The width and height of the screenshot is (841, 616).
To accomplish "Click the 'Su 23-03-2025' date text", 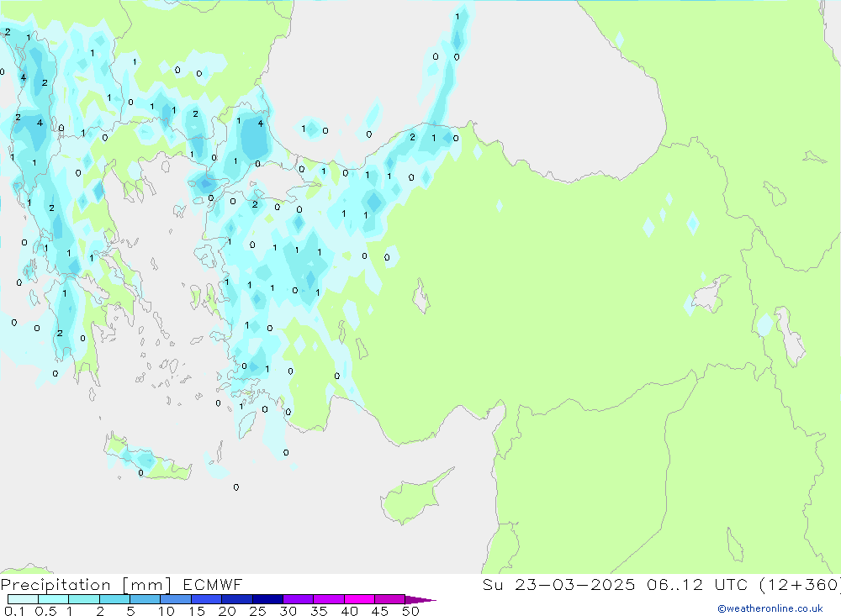I will tap(559, 584).
